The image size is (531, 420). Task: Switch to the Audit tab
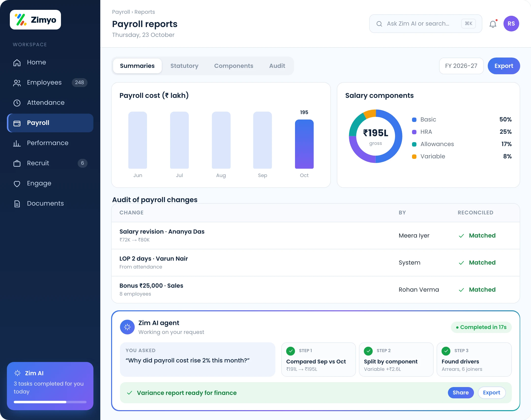tap(277, 66)
